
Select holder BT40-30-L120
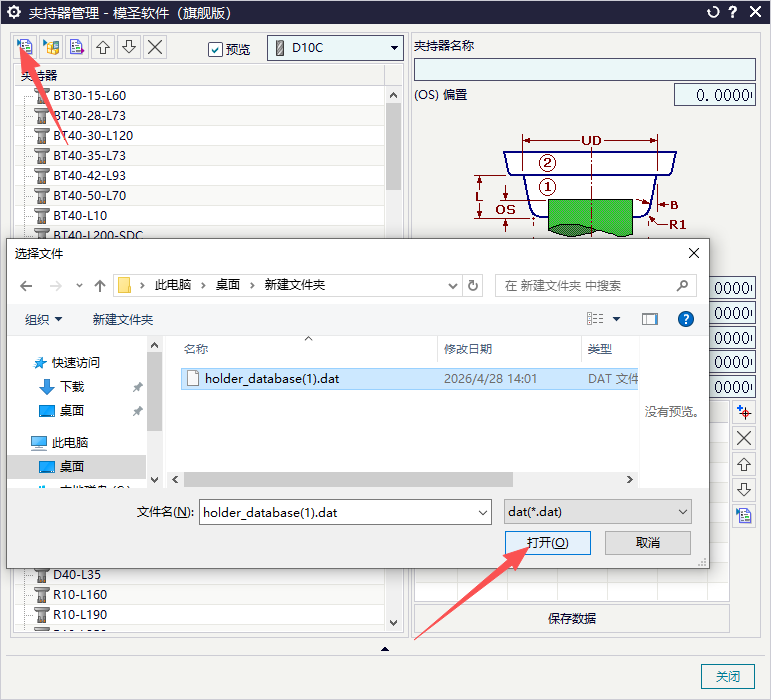(93, 136)
